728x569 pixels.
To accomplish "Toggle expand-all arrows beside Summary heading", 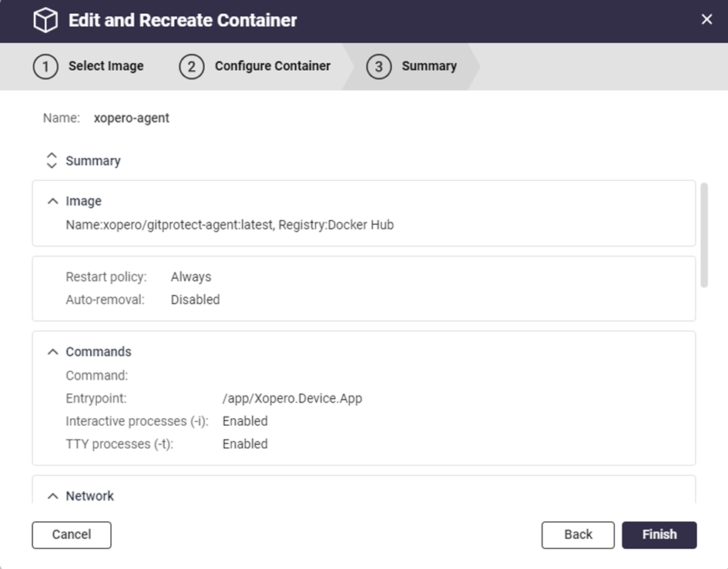I will [x=52, y=161].
